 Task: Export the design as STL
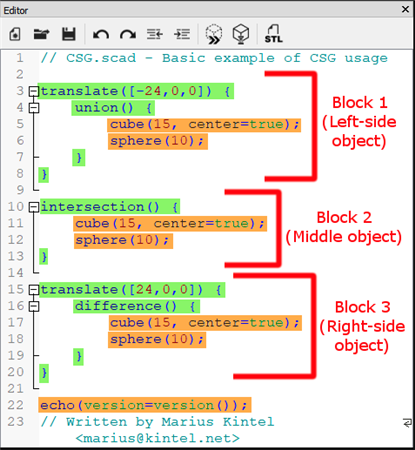point(274,33)
